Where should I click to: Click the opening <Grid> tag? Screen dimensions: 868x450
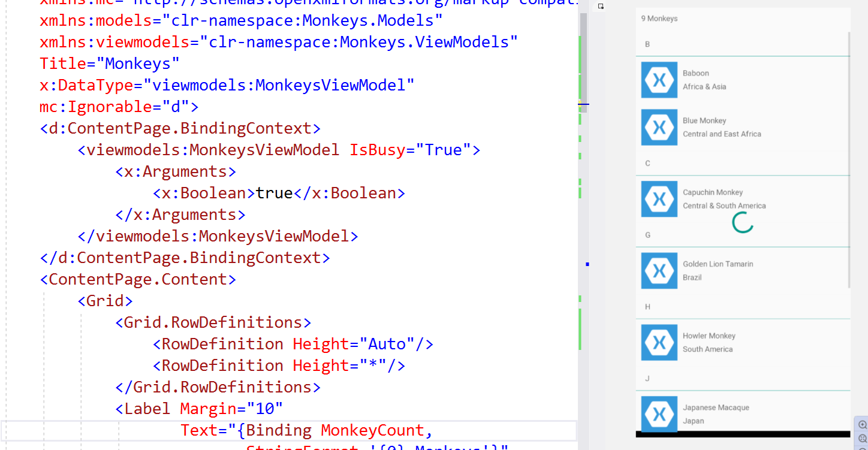click(105, 301)
